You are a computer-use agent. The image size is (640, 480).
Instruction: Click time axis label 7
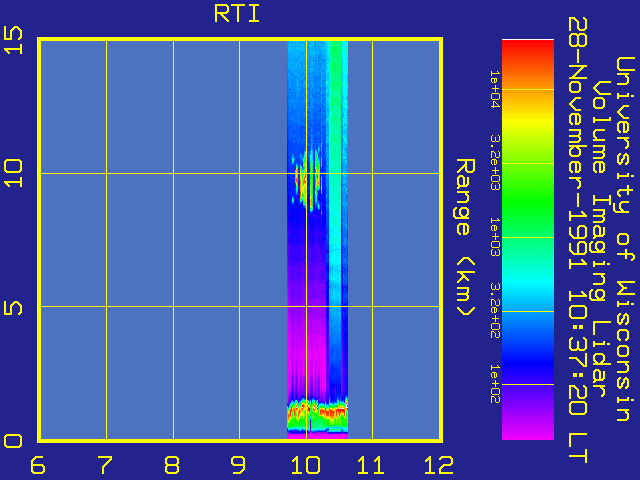coord(105,465)
